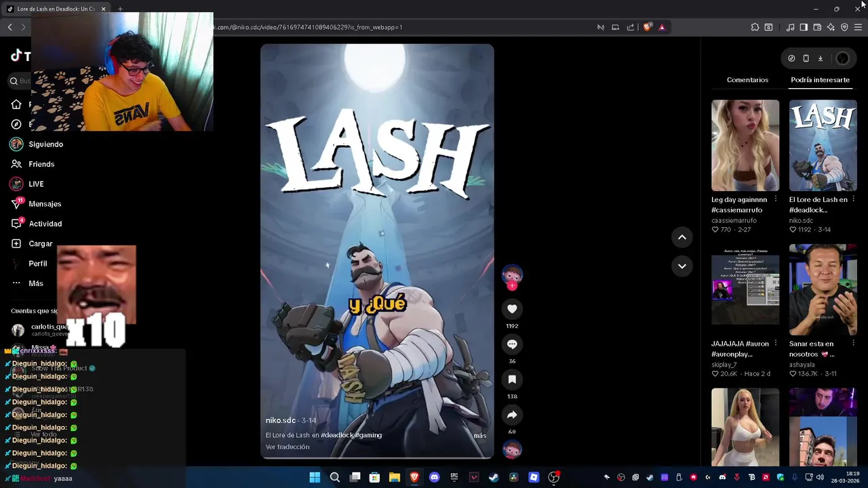This screenshot has height=488, width=868.
Task: Click ashayala username in recommendations
Action: tap(802, 365)
